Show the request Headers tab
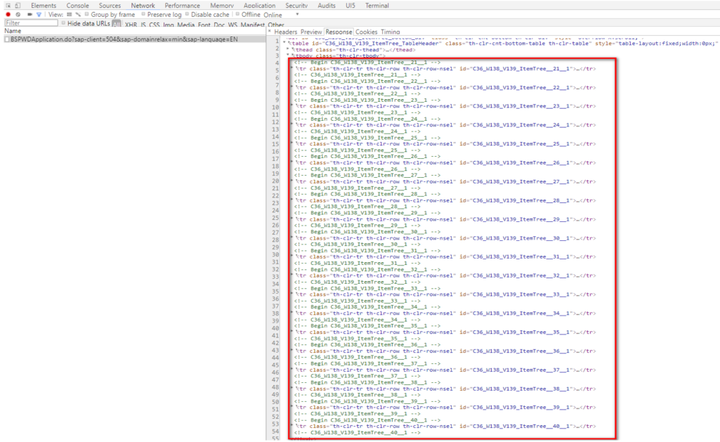 tap(286, 32)
